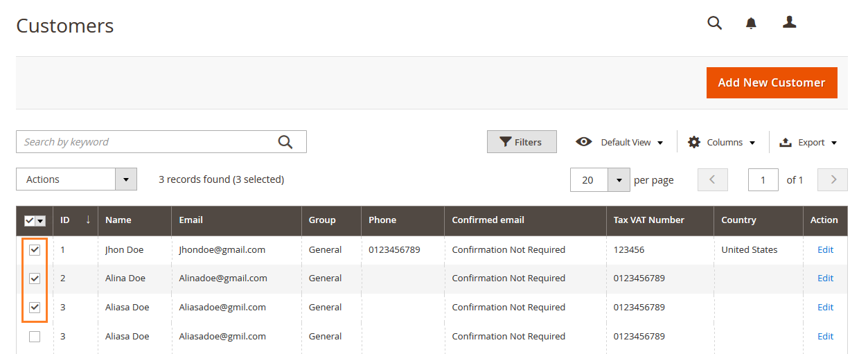Go to the previous page arrow
Screen dimensions: 868x354
[x=712, y=179]
